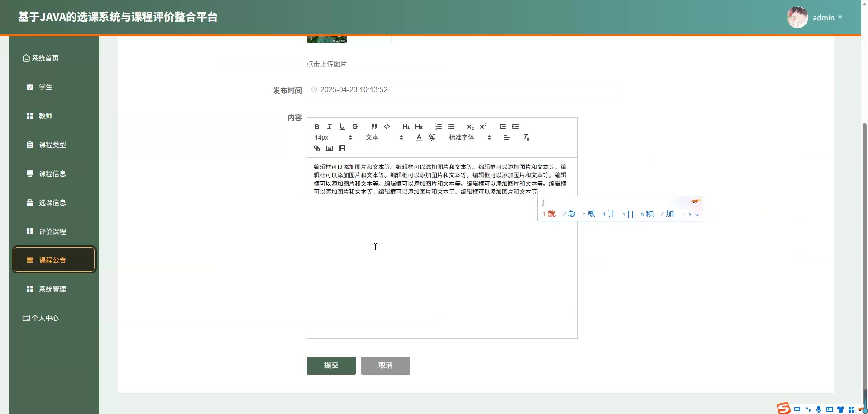Viewport: 868px width, 414px height.
Task: Click the insert link icon
Action: pyautogui.click(x=316, y=148)
